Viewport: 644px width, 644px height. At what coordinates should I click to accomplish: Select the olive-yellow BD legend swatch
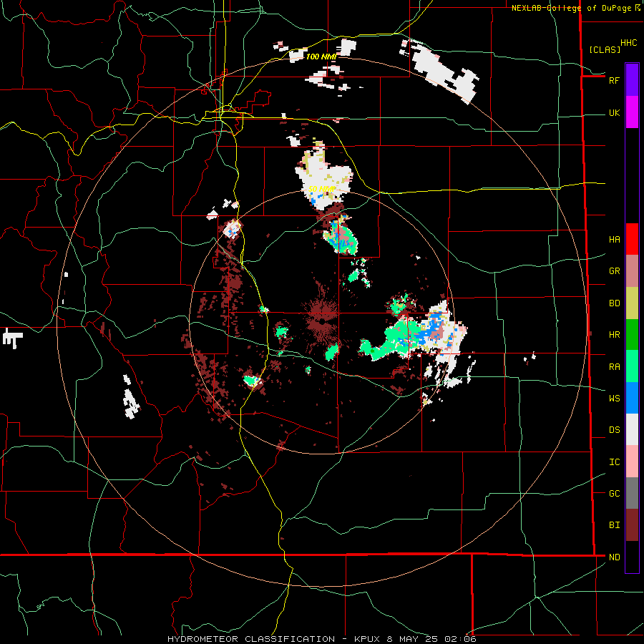[632, 303]
